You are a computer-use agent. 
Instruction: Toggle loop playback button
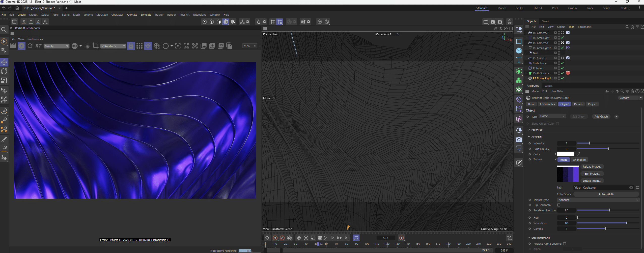(356, 238)
